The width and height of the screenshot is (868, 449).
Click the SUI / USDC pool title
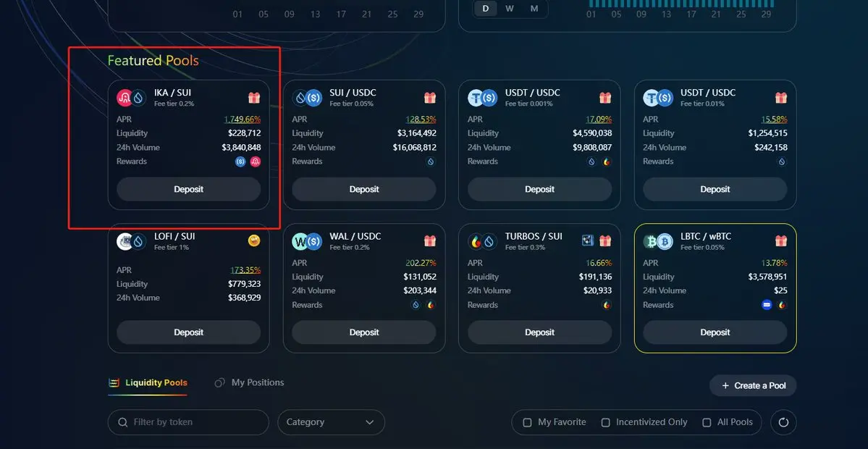[353, 93]
